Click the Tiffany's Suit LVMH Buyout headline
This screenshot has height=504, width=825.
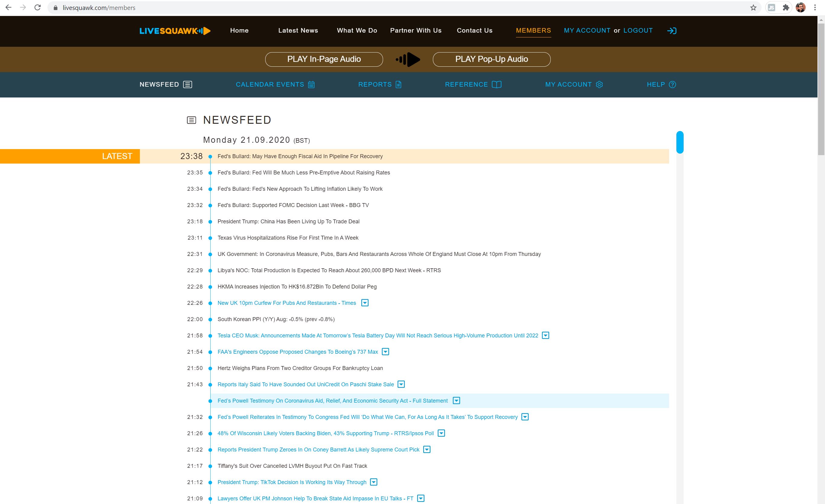pos(292,466)
